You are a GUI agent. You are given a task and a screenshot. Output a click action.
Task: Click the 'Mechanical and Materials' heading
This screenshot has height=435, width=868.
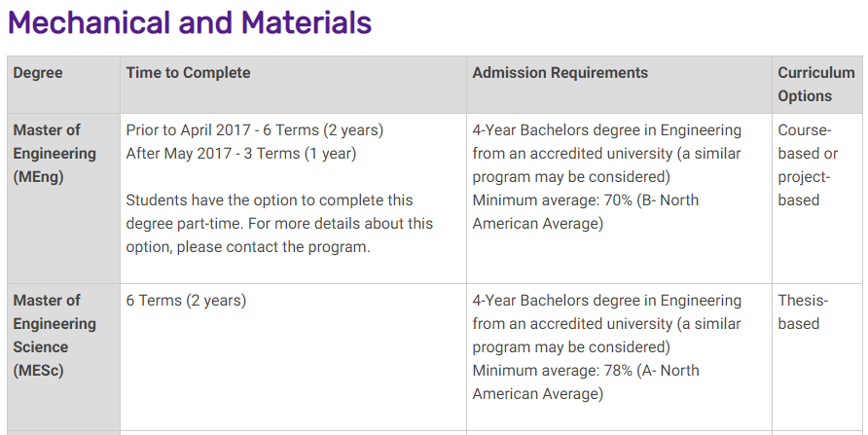pyautogui.click(x=190, y=22)
